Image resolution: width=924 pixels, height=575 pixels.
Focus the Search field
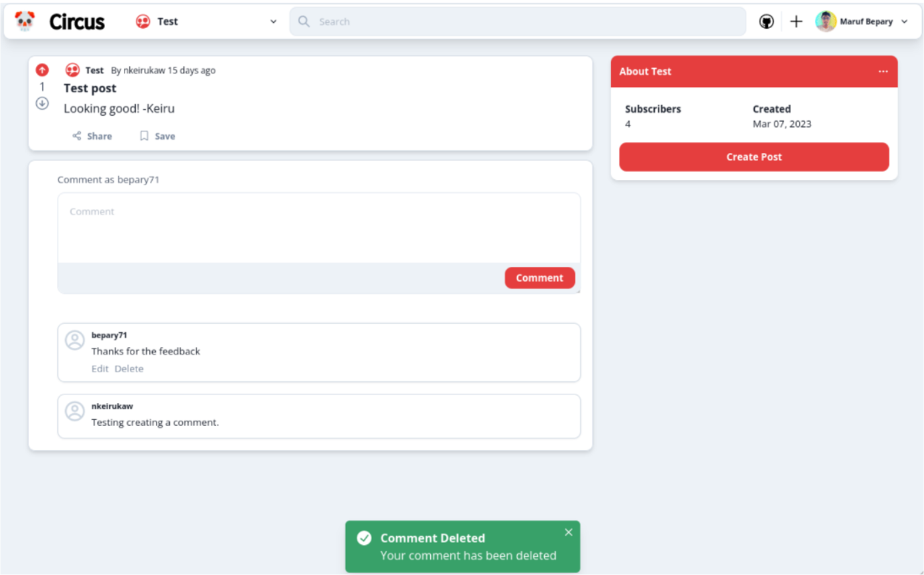coord(517,21)
